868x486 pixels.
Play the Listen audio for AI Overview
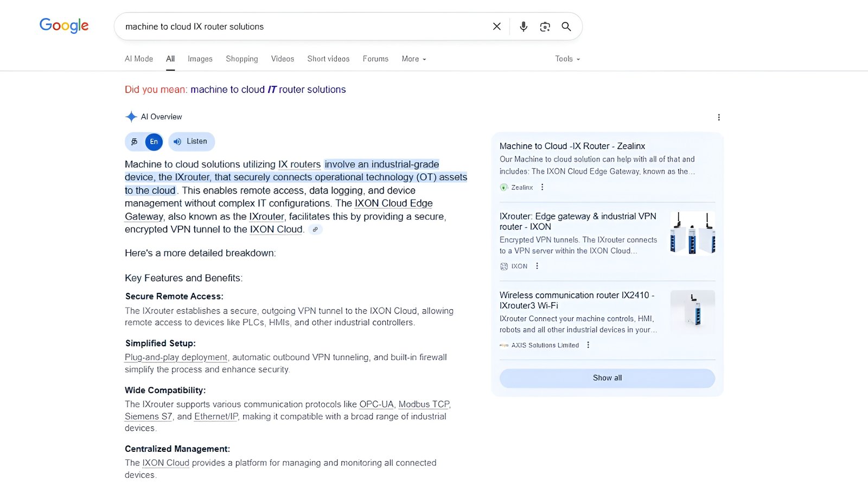point(192,142)
